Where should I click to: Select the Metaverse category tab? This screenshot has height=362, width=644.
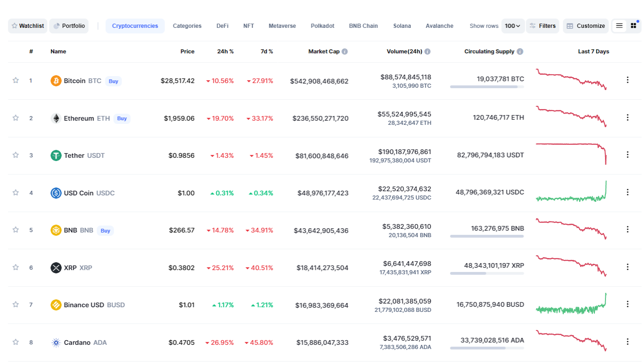pos(282,26)
